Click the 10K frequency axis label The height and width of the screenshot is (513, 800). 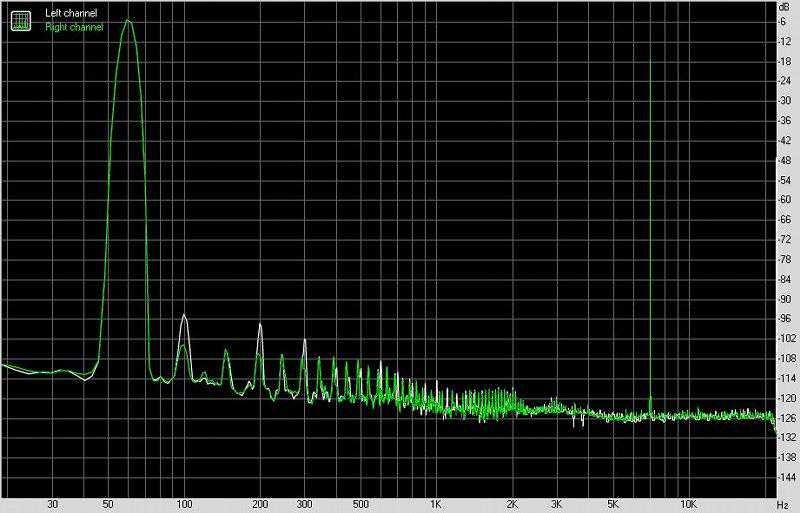(x=687, y=504)
